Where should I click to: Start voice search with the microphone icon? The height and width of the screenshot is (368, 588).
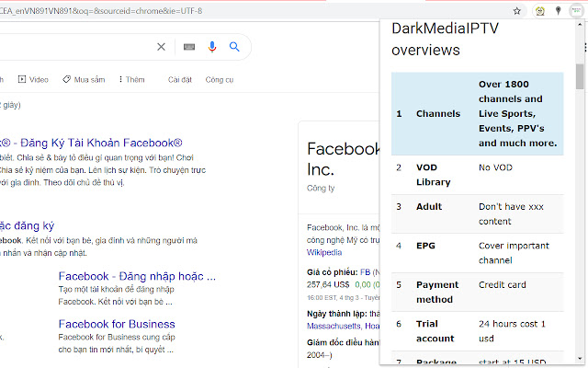(212, 47)
